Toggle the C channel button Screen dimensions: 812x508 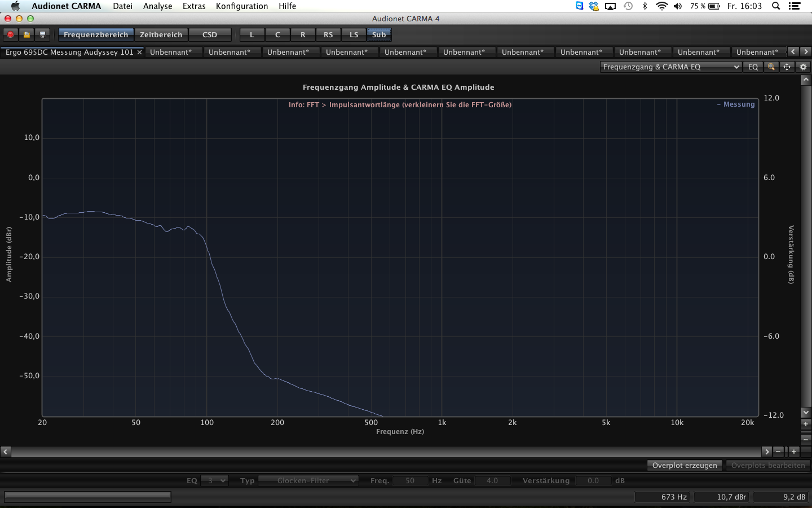pos(277,34)
